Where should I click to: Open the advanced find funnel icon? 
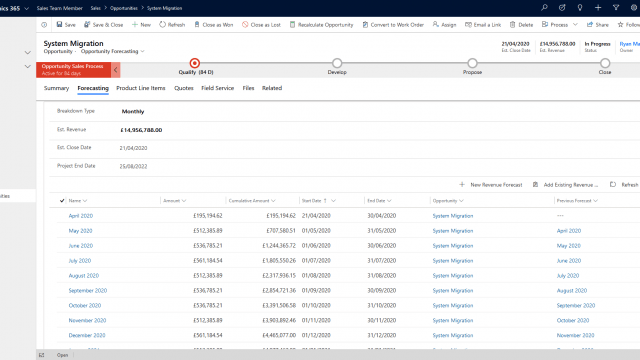tap(616, 7)
